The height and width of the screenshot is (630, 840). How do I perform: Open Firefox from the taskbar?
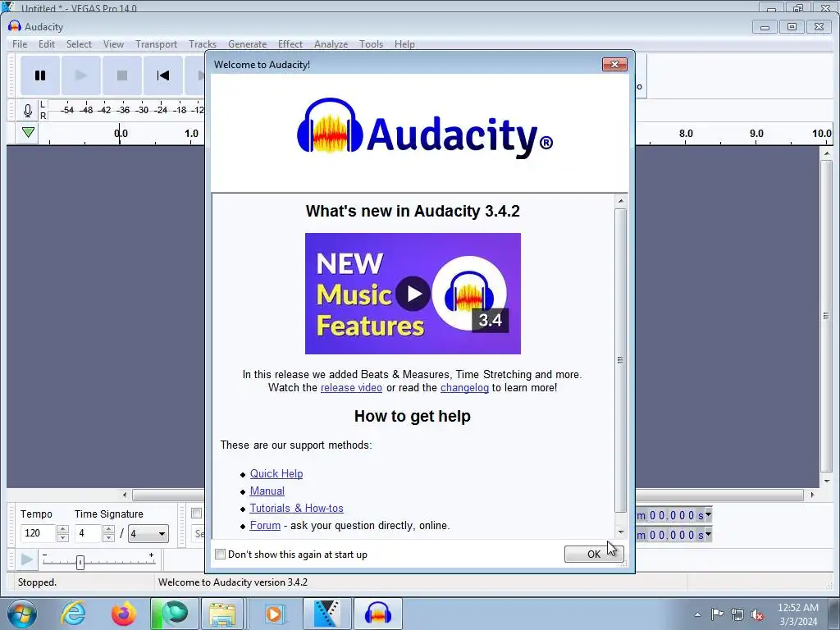(x=124, y=614)
